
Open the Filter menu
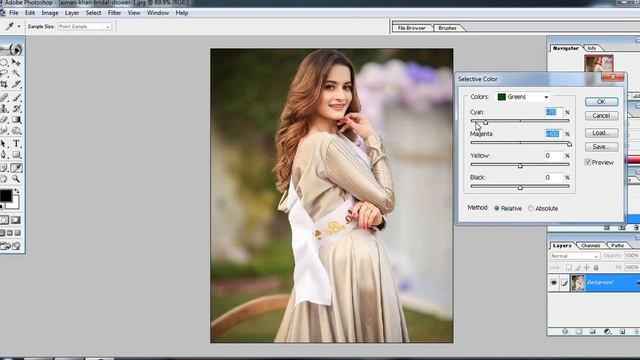coord(114,13)
